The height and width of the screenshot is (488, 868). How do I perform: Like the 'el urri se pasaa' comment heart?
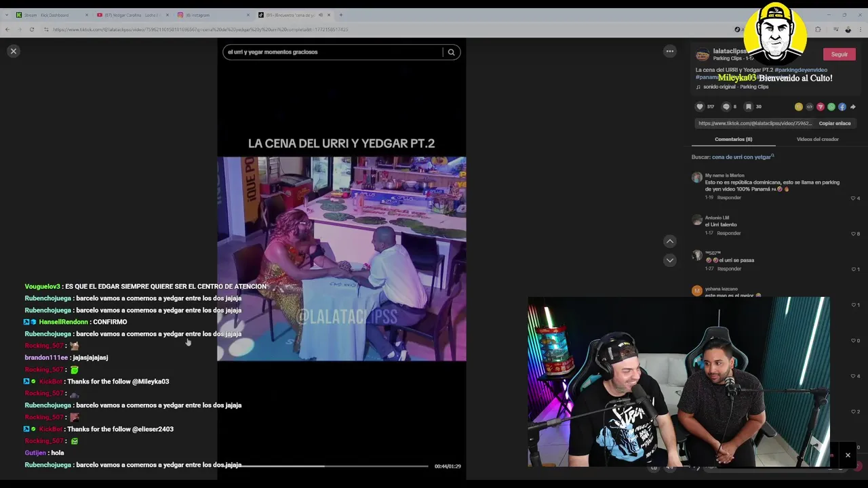(x=853, y=269)
